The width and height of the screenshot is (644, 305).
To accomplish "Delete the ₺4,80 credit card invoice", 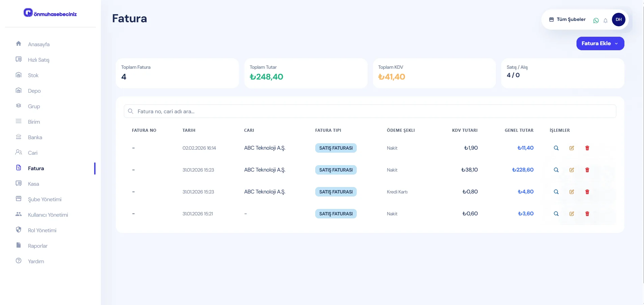I will (x=587, y=192).
